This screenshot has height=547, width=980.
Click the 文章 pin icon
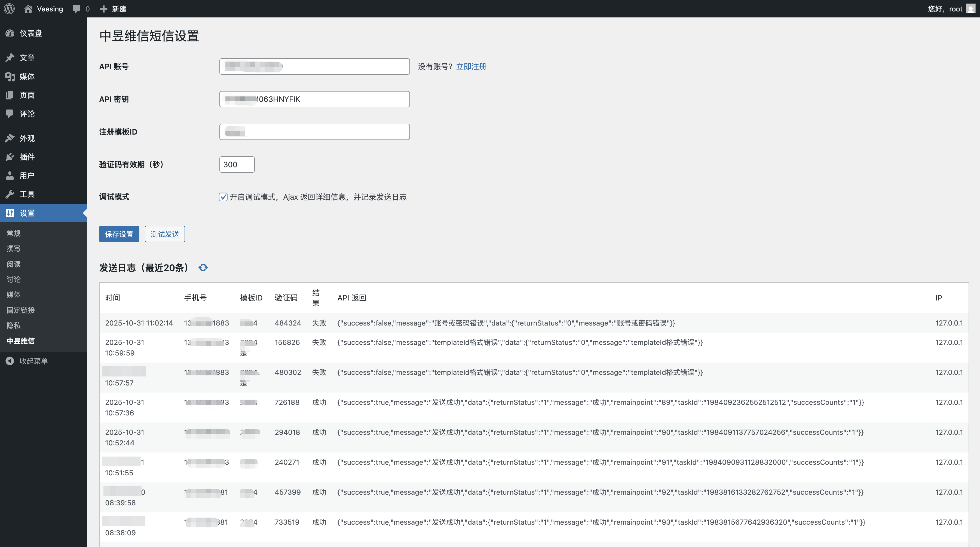pyautogui.click(x=10, y=57)
